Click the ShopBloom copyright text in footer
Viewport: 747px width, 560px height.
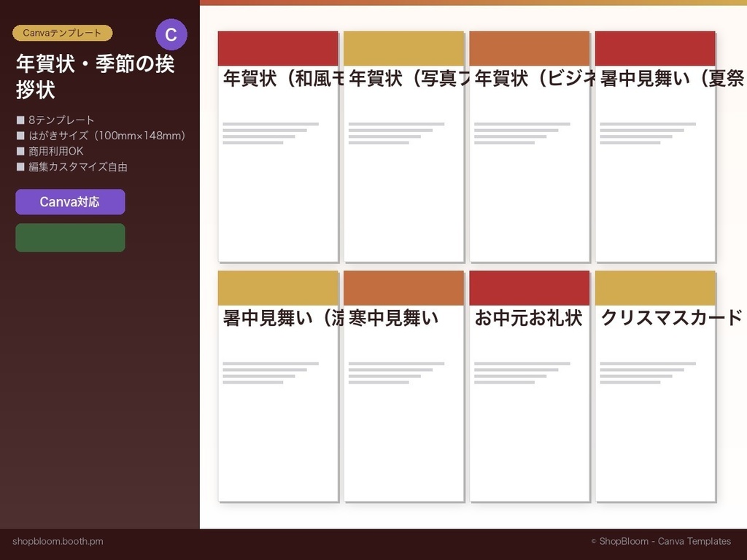pyautogui.click(x=659, y=541)
